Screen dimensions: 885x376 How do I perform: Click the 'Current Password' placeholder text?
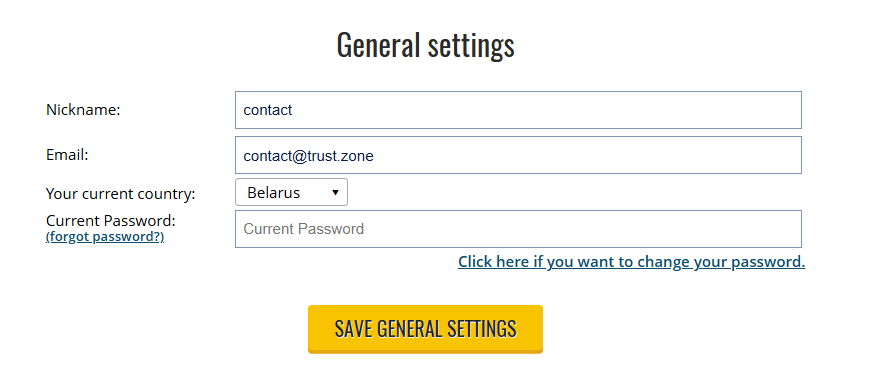click(304, 229)
